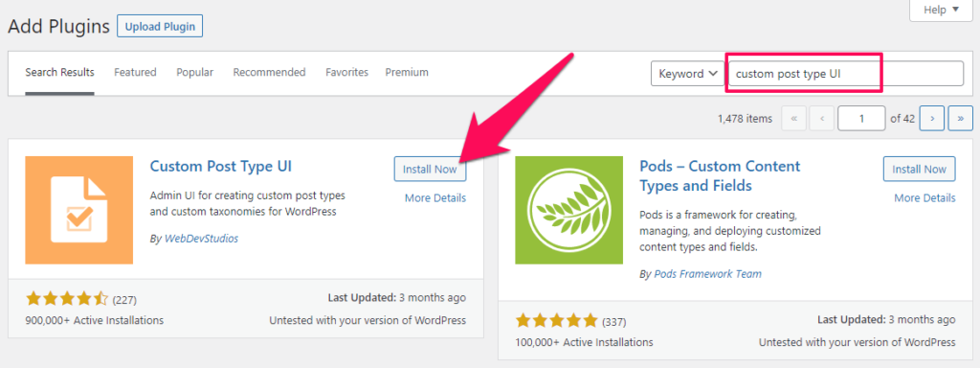This screenshot has height=368, width=980.
Task: Focus the plugin search text field
Action: click(x=846, y=73)
